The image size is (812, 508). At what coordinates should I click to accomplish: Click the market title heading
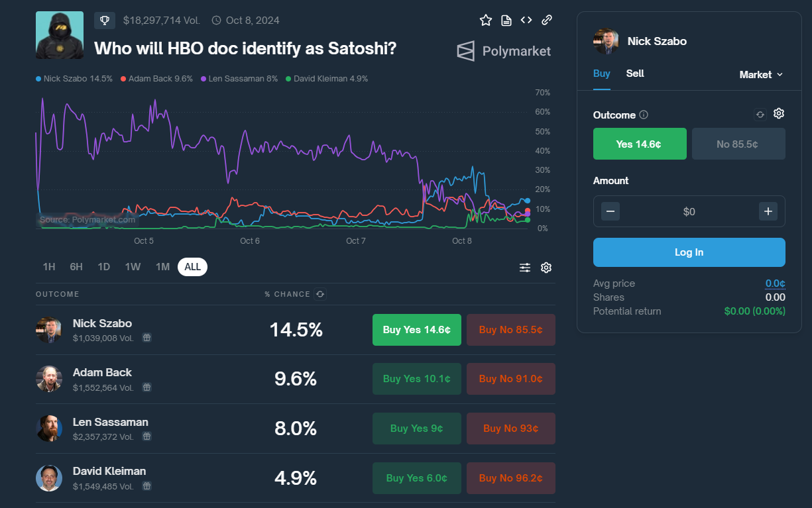[245, 48]
